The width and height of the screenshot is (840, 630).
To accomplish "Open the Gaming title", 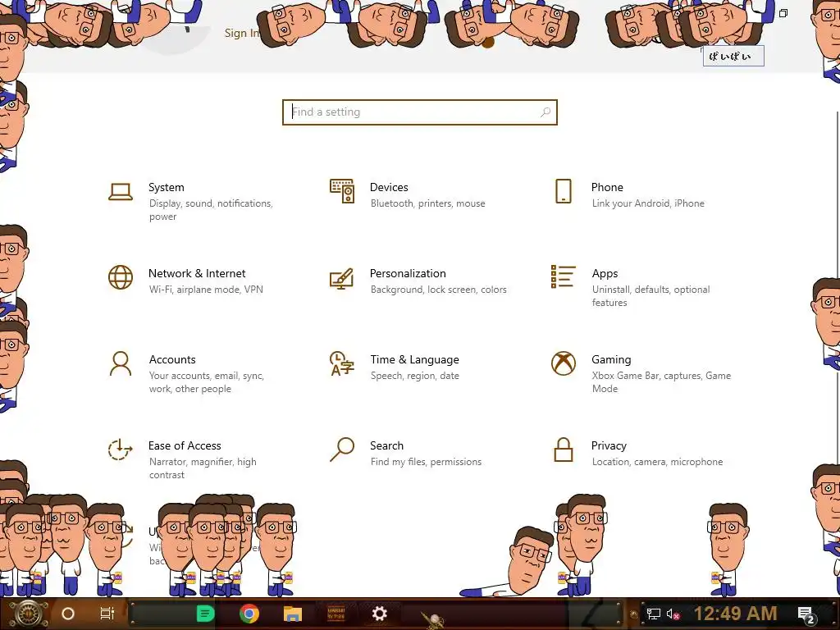I will point(611,359).
